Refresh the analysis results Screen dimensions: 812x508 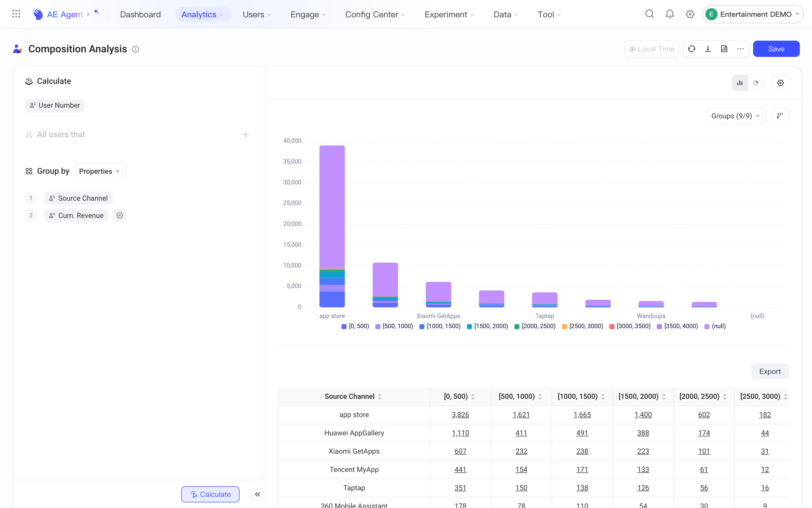[691, 49]
